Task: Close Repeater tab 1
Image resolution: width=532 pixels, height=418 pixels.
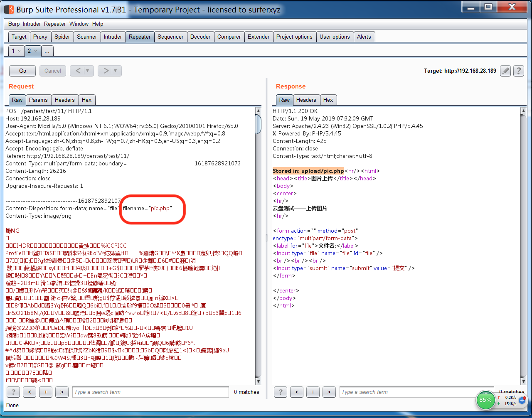Action: pyautogui.click(x=19, y=52)
